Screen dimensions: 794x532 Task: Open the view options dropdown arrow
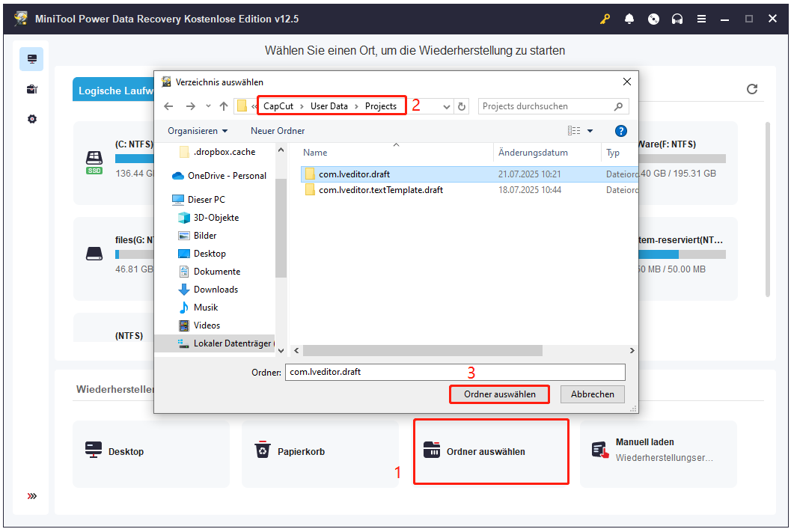pos(590,131)
